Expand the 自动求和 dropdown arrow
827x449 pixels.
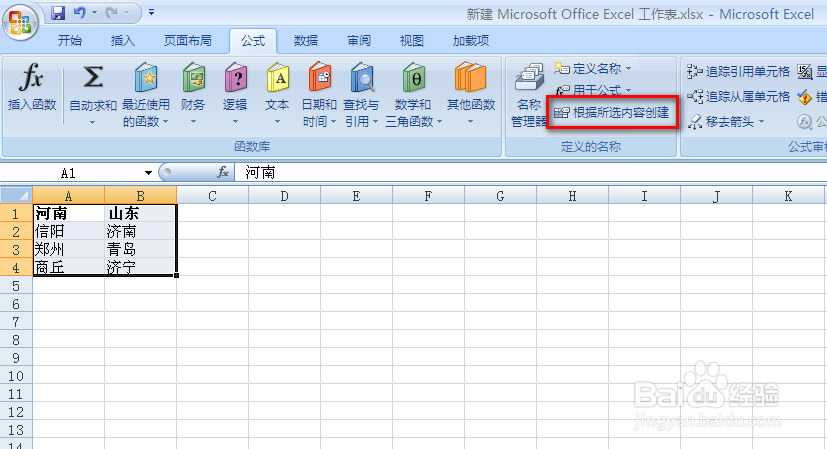click(92, 122)
